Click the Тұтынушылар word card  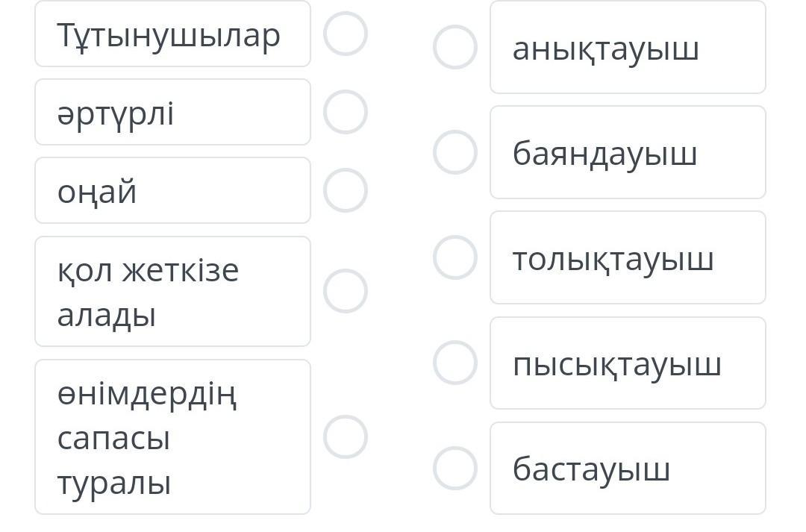pyautogui.click(x=172, y=34)
